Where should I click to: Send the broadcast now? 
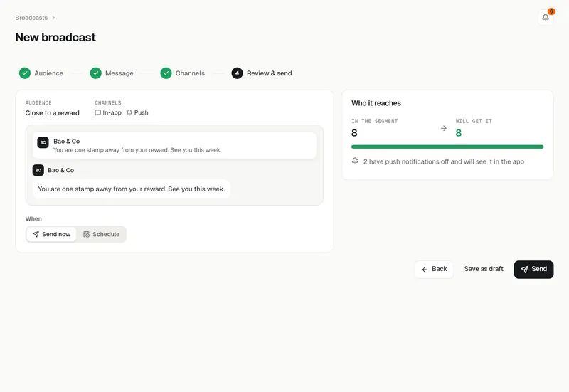(533, 270)
